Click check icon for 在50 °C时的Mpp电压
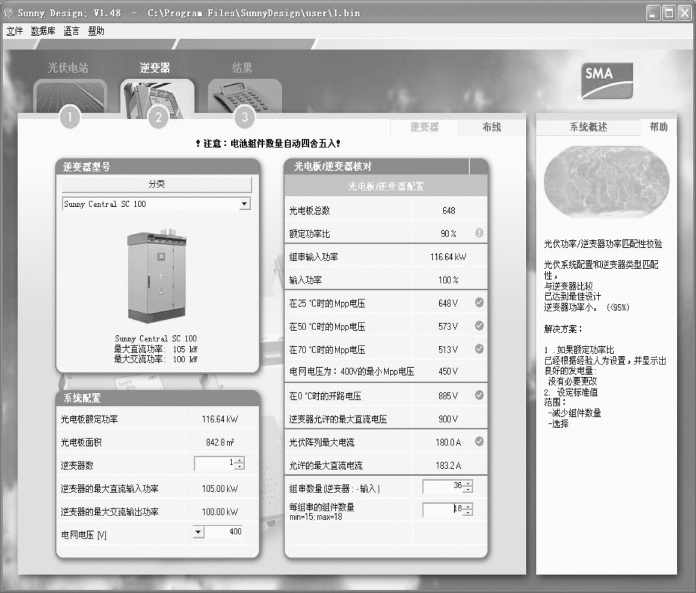 click(479, 325)
